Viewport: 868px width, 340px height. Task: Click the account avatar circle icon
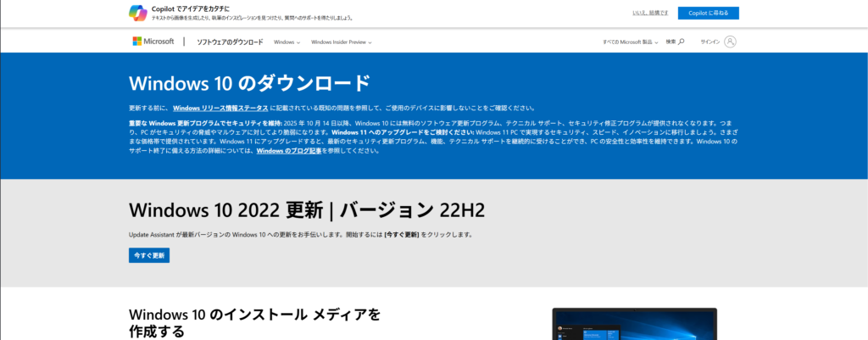point(731,42)
